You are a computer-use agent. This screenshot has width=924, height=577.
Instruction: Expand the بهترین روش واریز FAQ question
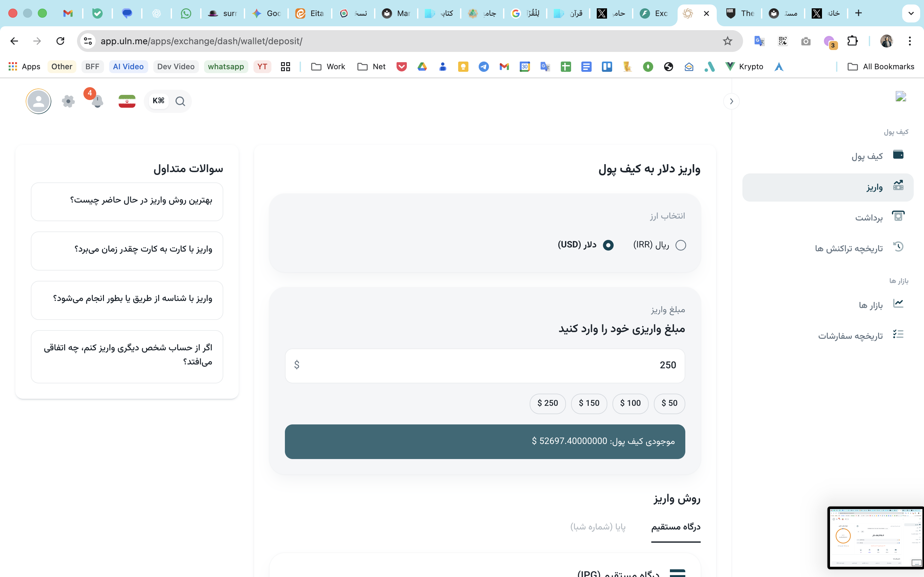click(126, 201)
